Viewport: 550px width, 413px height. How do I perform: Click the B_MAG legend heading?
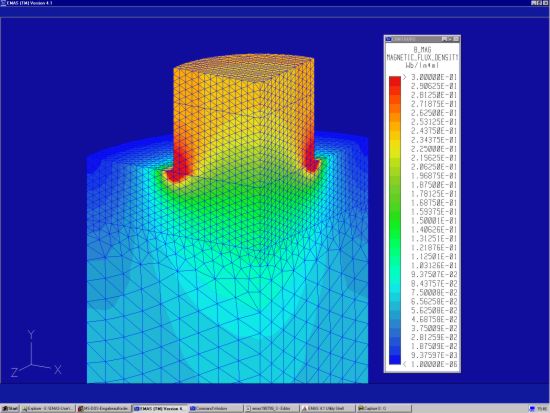(422, 50)
